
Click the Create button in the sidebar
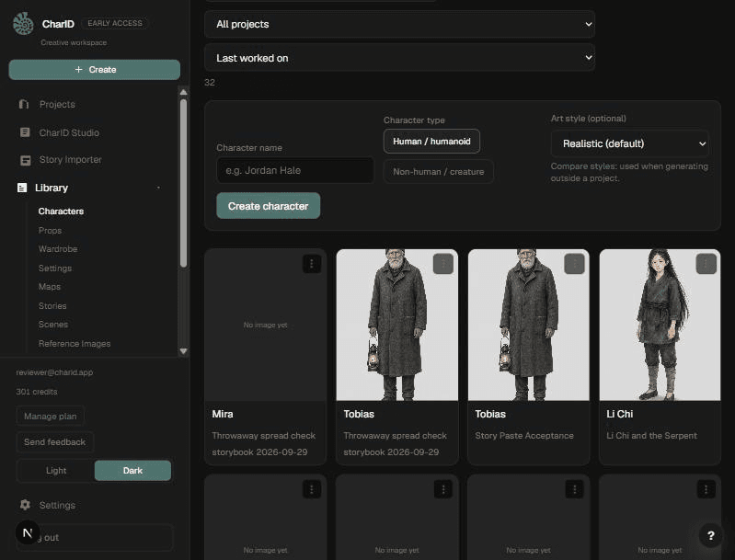pyautogui.click(x=94, y=69)
